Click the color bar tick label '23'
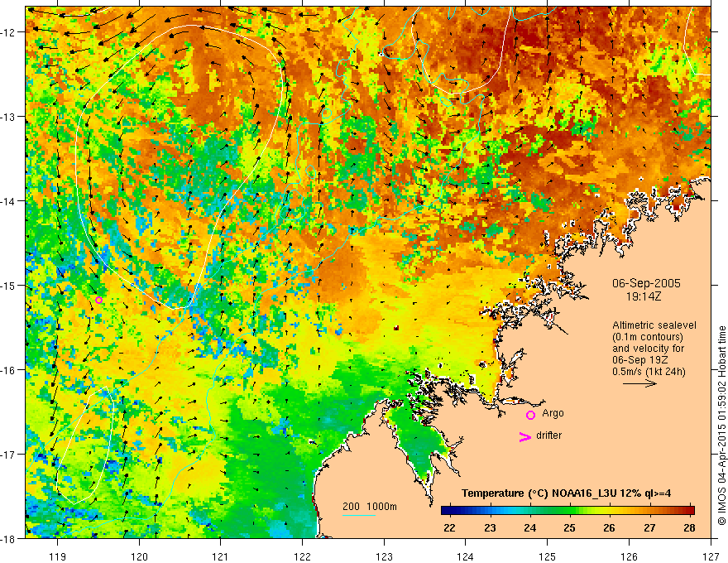Screen dimensions: 728x563 tap(490, 527)
